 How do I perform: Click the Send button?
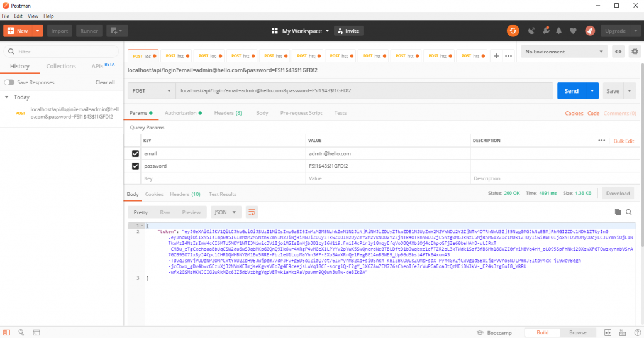point(571,91)
